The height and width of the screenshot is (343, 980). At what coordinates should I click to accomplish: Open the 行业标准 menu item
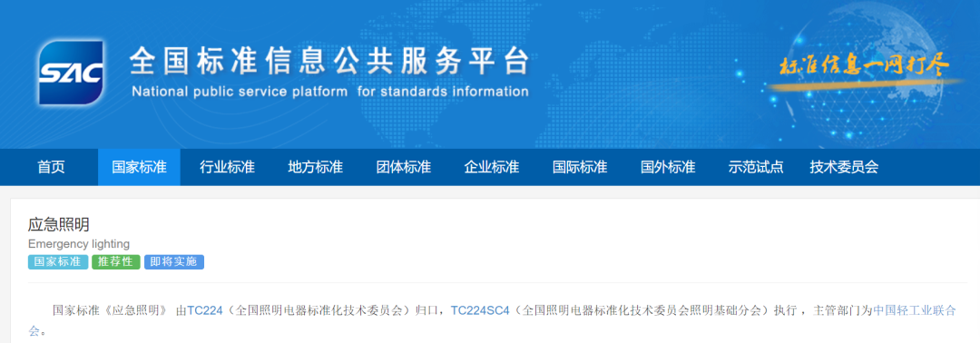228,168
